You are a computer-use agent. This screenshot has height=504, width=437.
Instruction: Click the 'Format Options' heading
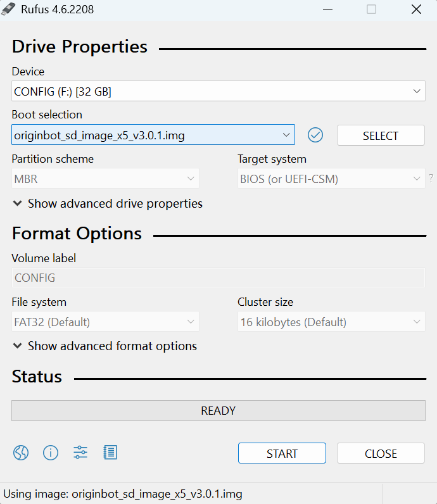(77, 234)
